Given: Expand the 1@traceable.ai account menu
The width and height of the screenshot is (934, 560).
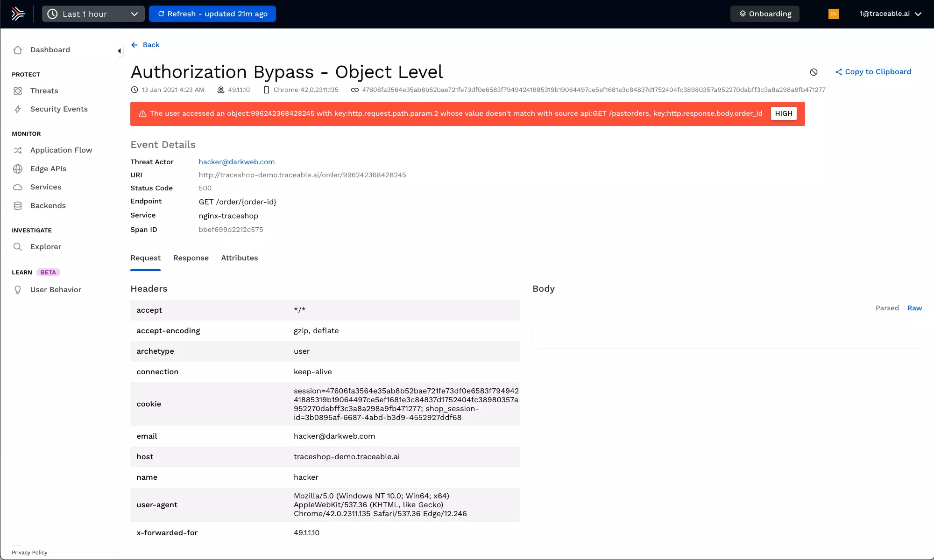Looking at the screenshot, I should coord(890,14).
